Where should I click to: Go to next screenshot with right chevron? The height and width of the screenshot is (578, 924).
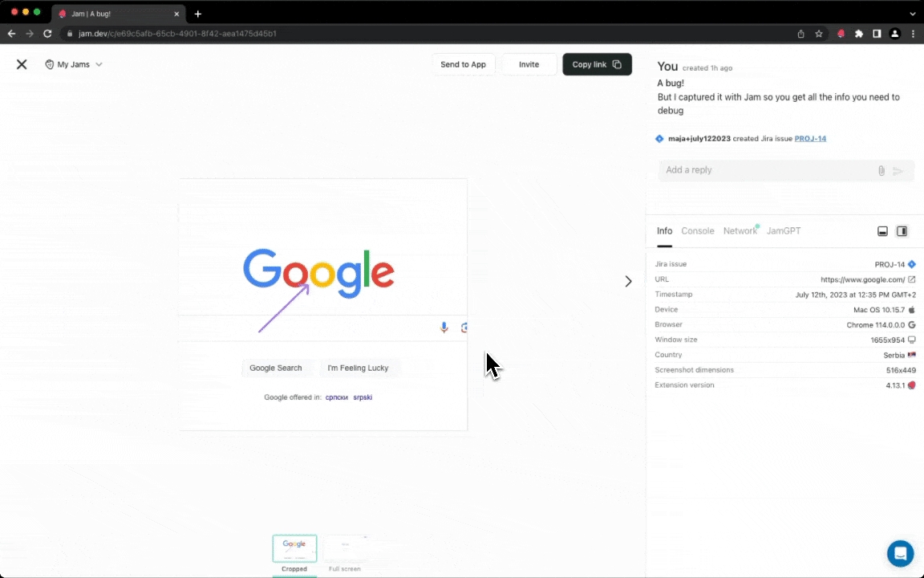click(628, 281)
